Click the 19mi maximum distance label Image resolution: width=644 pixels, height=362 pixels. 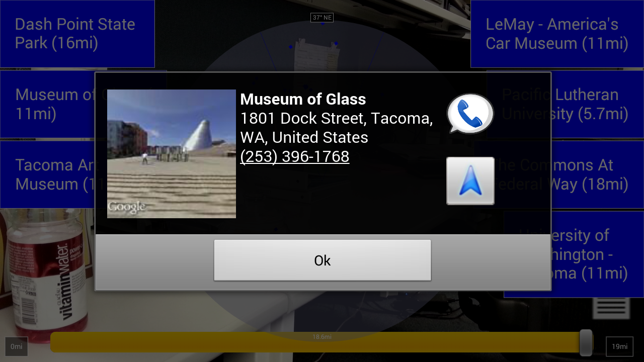click(619, 346)
